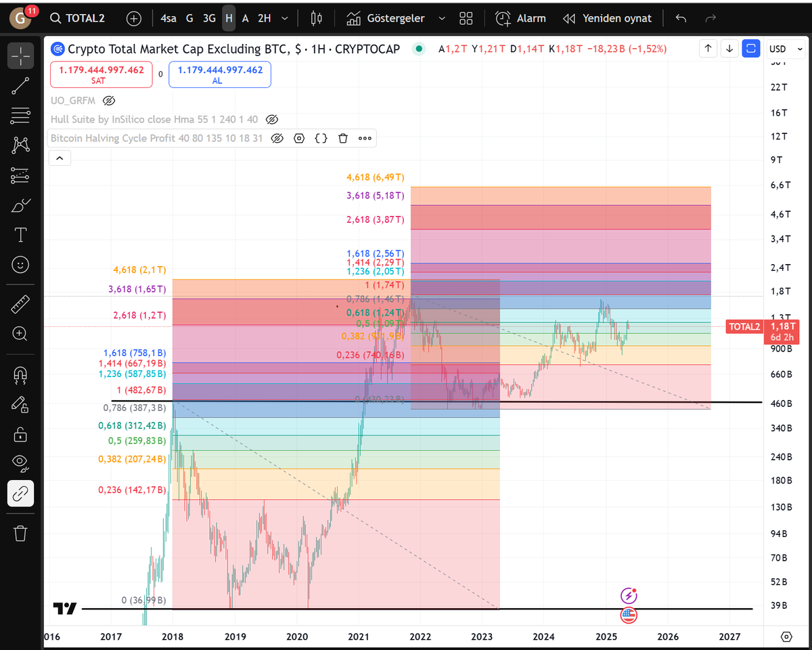
Task: Open the timeframe interval dropdown chevron
Action: click(x=285, y=18)
